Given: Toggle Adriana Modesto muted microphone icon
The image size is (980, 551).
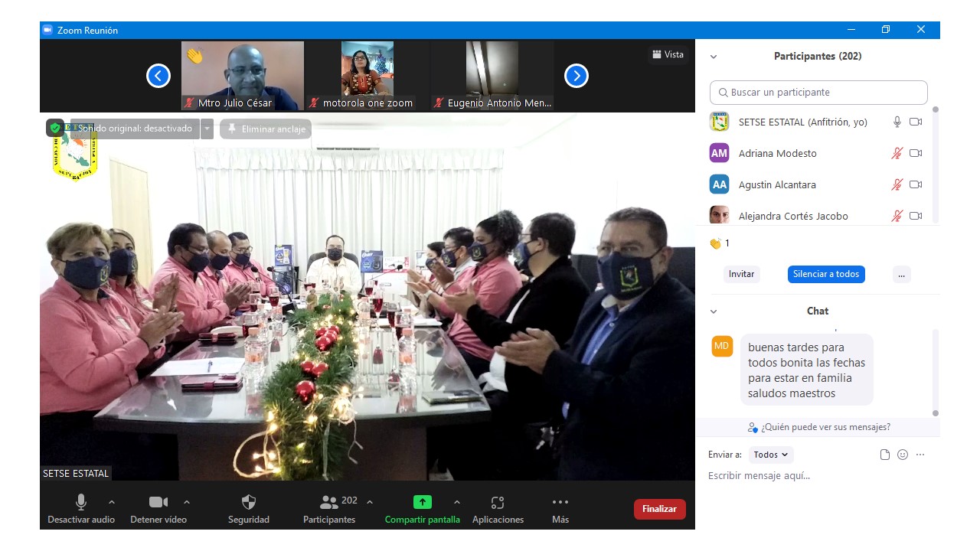Looking at the screenshot, I should tap(897, 153).
